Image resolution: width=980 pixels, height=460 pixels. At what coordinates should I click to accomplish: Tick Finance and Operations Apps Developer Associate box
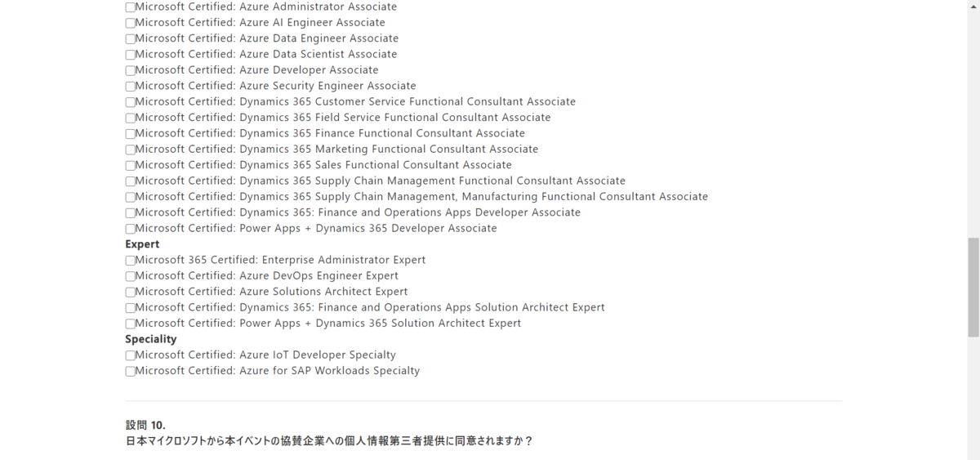tap(131, 213)
